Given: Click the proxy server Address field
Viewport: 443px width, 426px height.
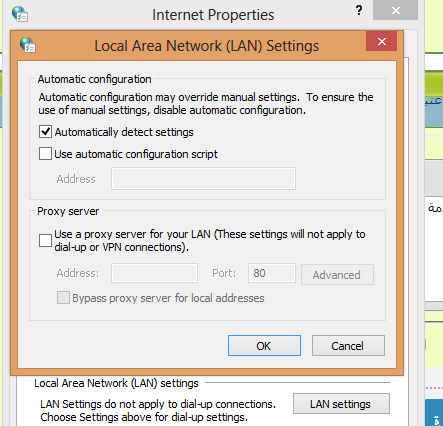Looking at the screenshot, I should 154,273.
